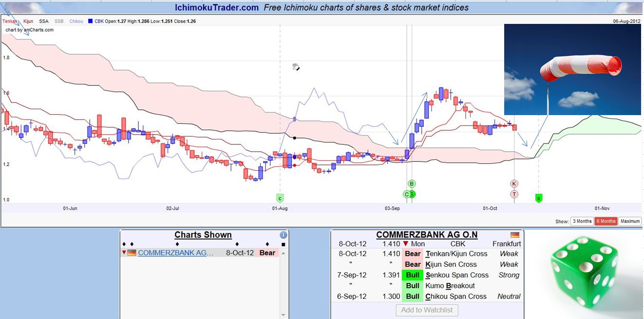Screen dimensions: 644x319
Task: Click the Charts Shown list scroll up arrow
Action: point(284,253)
